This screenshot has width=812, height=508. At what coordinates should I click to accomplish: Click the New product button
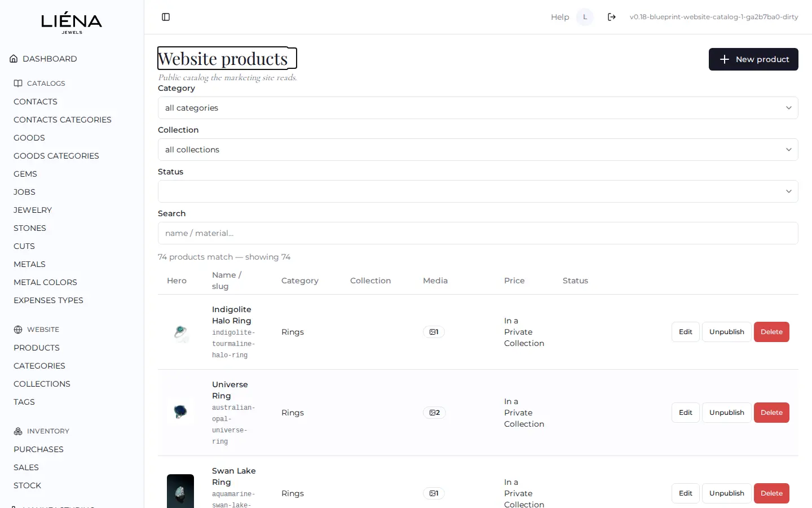(x=753, y=59)
